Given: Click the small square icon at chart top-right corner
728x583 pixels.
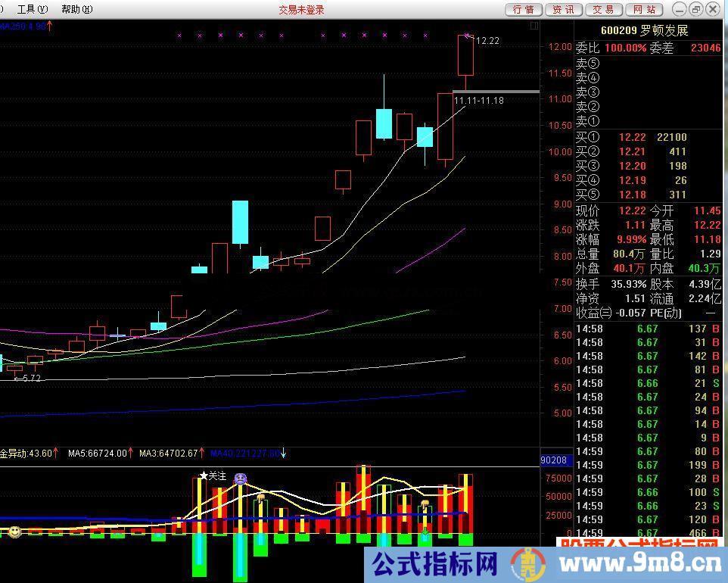Looking at the screenshot, I should (534, 26).
